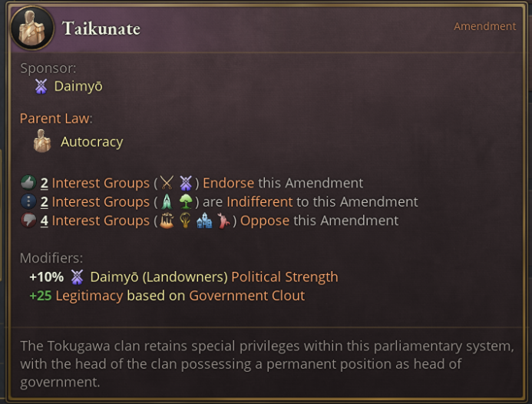Viewport: 532px width, 404px height.
Task: Click the Daimyō sponsor name link
Action: tap(78, 86)
